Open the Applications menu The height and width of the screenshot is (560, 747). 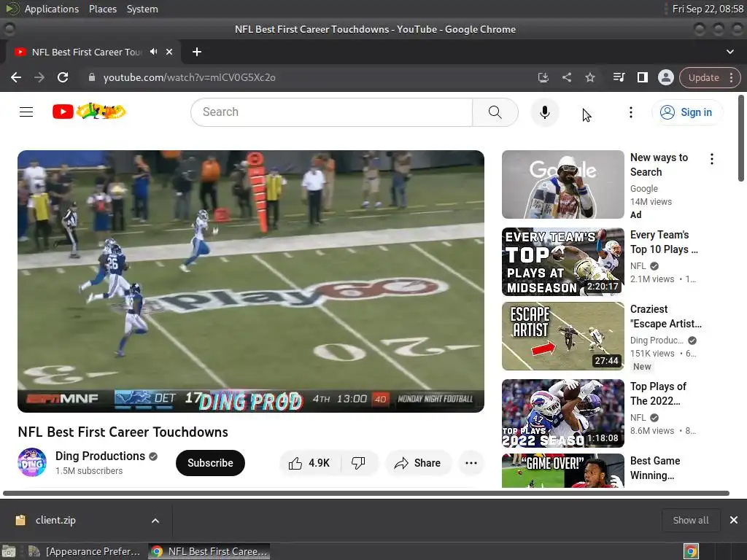[x=52, y=9]
